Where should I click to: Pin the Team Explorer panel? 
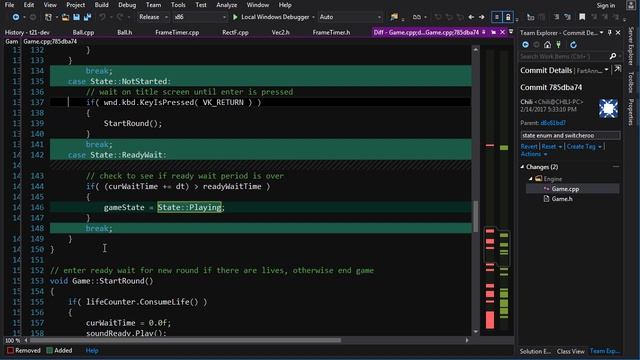pyautogui.click(x=609, y=32)
